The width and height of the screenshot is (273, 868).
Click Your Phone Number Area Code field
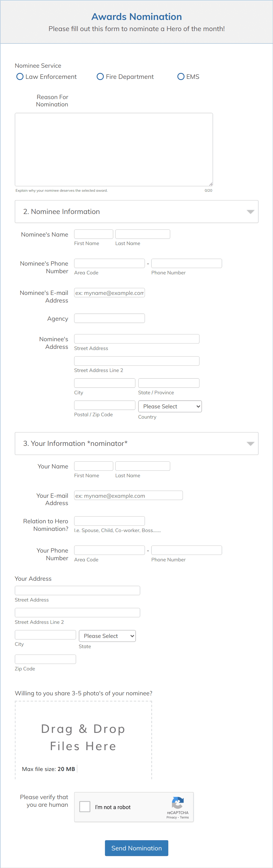click(x=109, y=550)
